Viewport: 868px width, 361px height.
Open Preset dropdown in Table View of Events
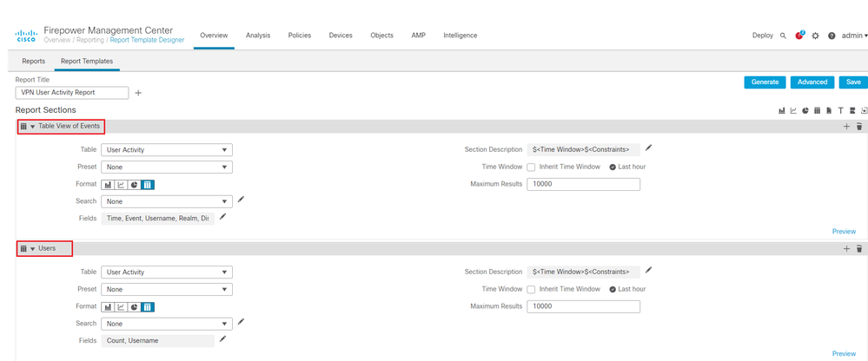tap(167, 167)
